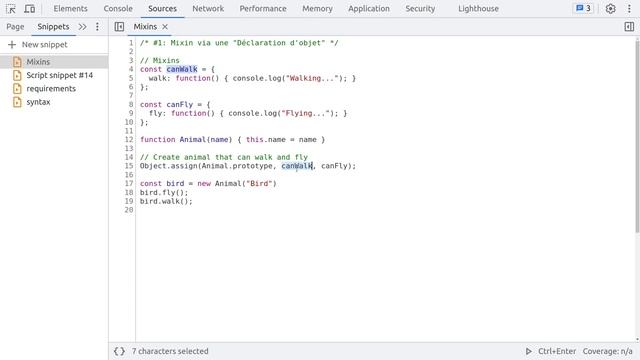
Task: Open the Elements panel tab
Action: click(70, 9)
